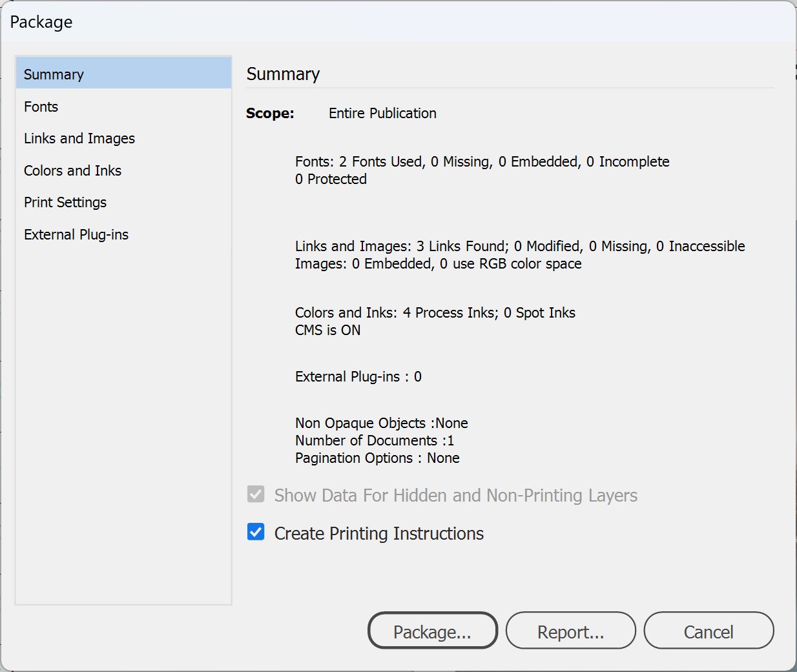Click 'Links and Images: 3 Links Found' line
Screen dimensions: 797x672
point(520,246)
